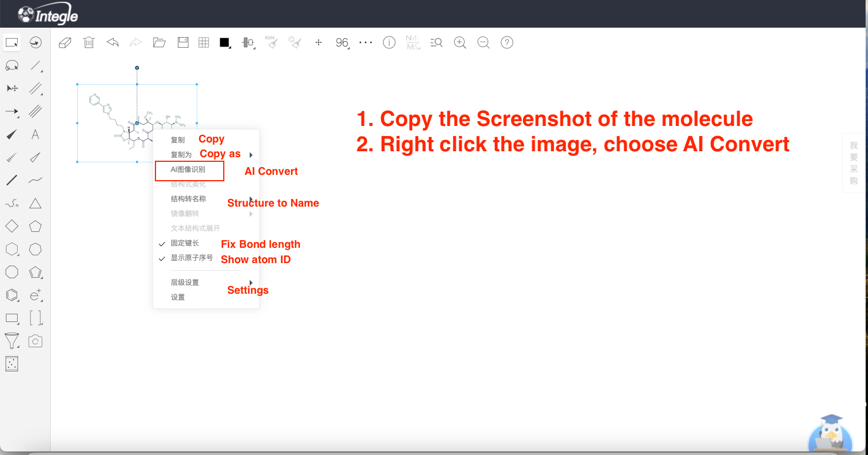Open a file via the folder icon
Viewport: 868px width, 455px height.
pyautogui.click(x=159, y=42)
